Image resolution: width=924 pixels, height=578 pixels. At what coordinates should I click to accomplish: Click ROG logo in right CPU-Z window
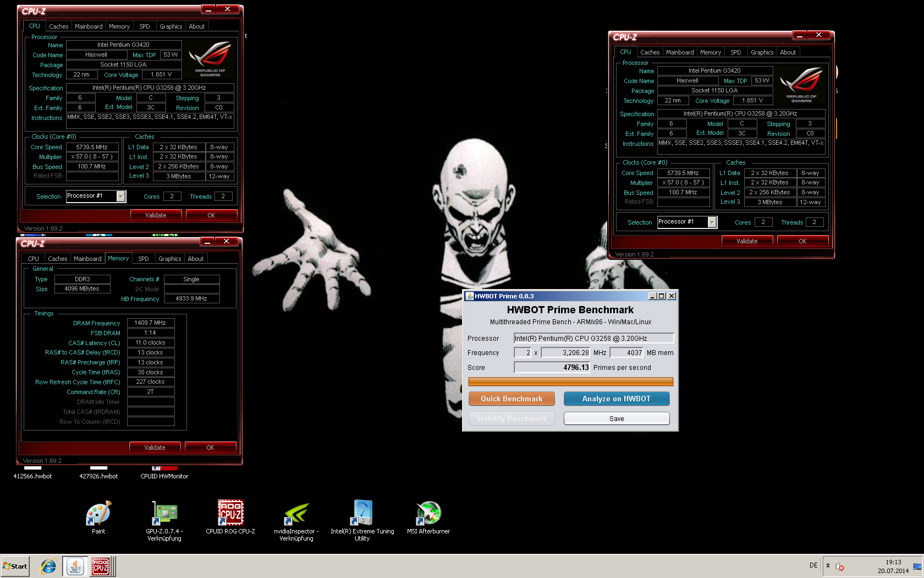point(801,84)
